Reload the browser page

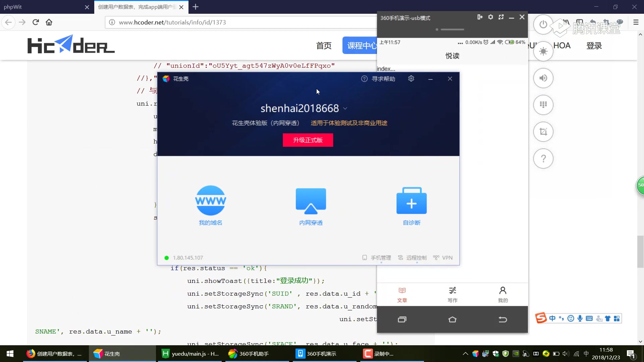click(x=36, y=22)
